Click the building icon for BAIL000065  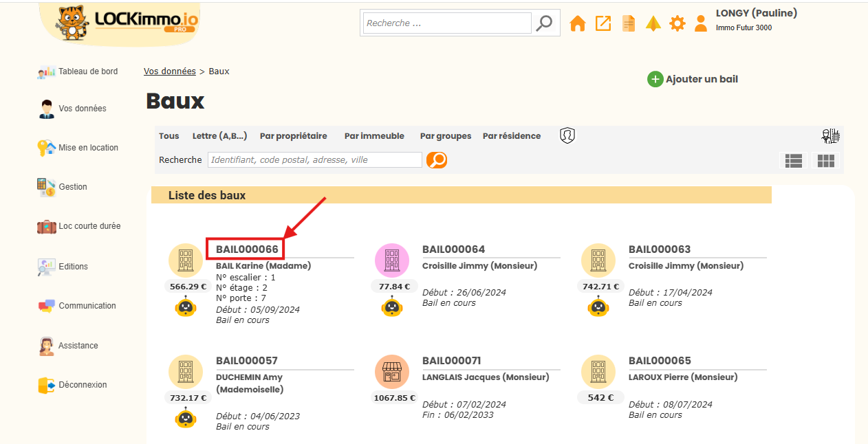pyautogui.click(x=598, y=372)
